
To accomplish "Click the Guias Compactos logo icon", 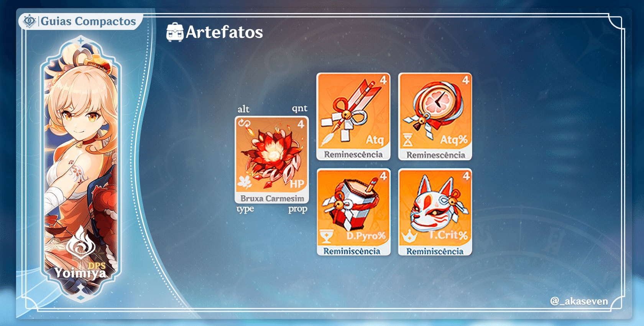I will tap(30, 21).
